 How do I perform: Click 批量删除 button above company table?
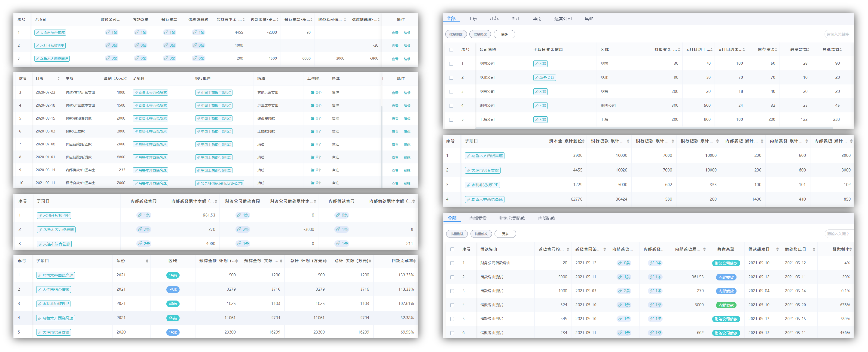pos(455,34)
